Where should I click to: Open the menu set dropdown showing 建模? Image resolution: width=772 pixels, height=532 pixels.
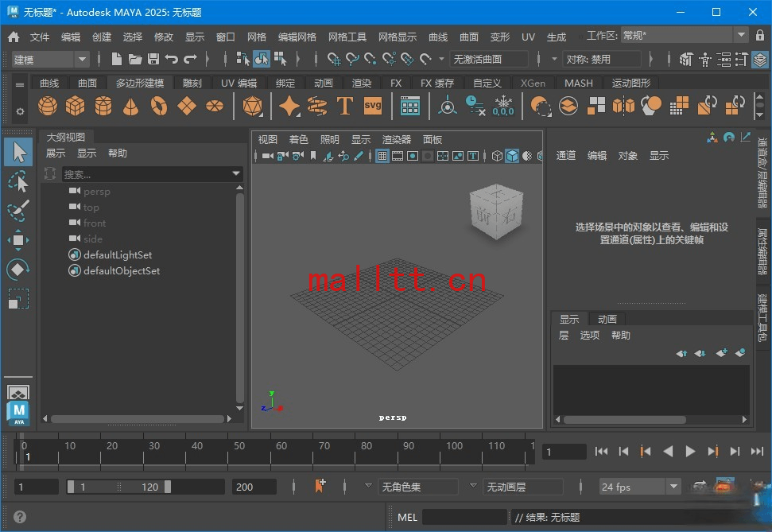click(x=50, y=58)
